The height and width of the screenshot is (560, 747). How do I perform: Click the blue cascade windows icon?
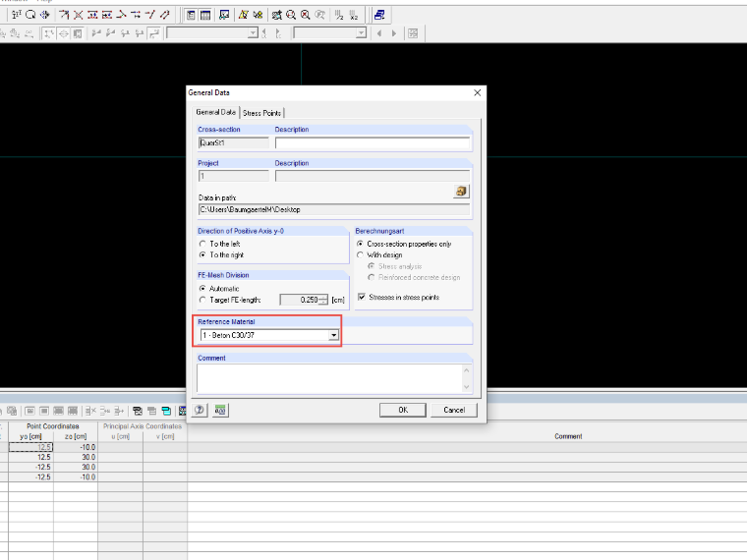coord(379,15)
